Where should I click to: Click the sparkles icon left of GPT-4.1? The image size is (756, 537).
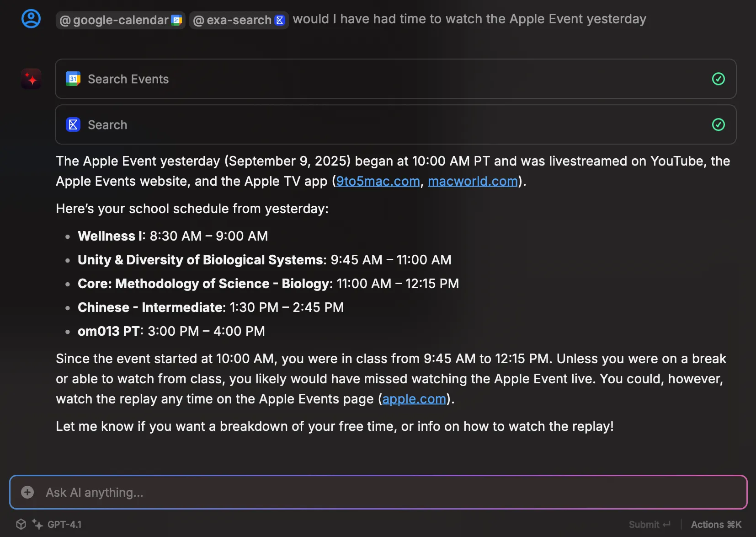click(37, 524)
